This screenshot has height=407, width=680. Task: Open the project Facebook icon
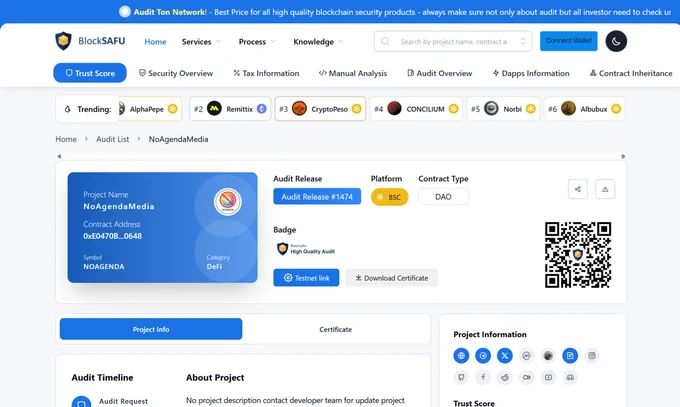[x=483, y=377]
